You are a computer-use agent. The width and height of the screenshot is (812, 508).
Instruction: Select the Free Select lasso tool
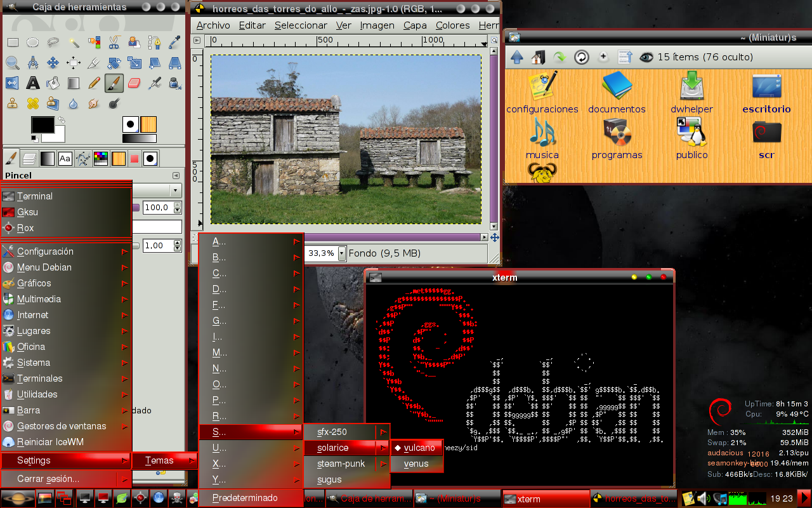click(x=53, y=43)
